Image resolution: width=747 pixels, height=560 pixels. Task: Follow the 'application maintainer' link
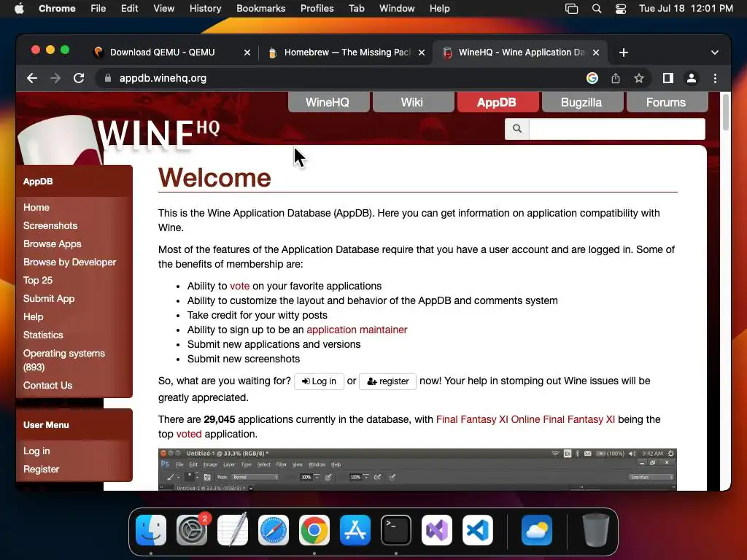click(x=357, y=330)
